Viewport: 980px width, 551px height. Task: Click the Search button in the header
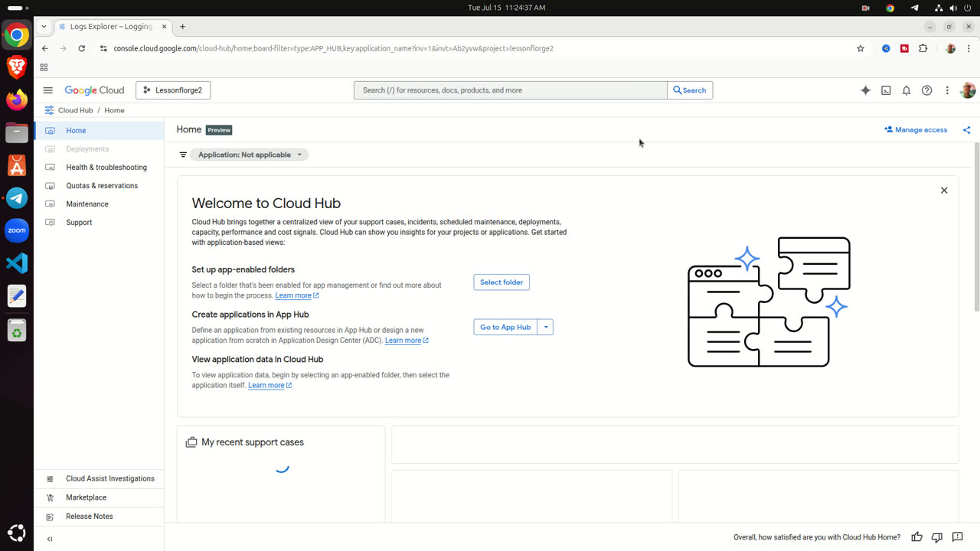(690, 90)
